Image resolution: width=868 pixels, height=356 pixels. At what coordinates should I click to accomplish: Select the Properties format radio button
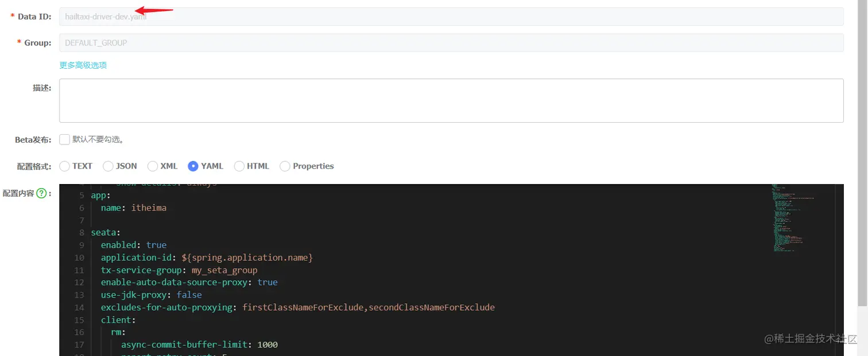tap(285, 166)
